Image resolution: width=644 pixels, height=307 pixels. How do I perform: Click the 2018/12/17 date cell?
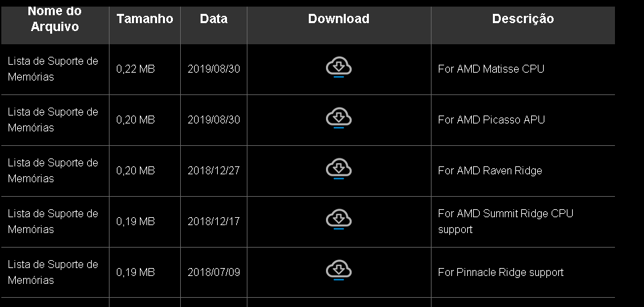click(214, 222)
